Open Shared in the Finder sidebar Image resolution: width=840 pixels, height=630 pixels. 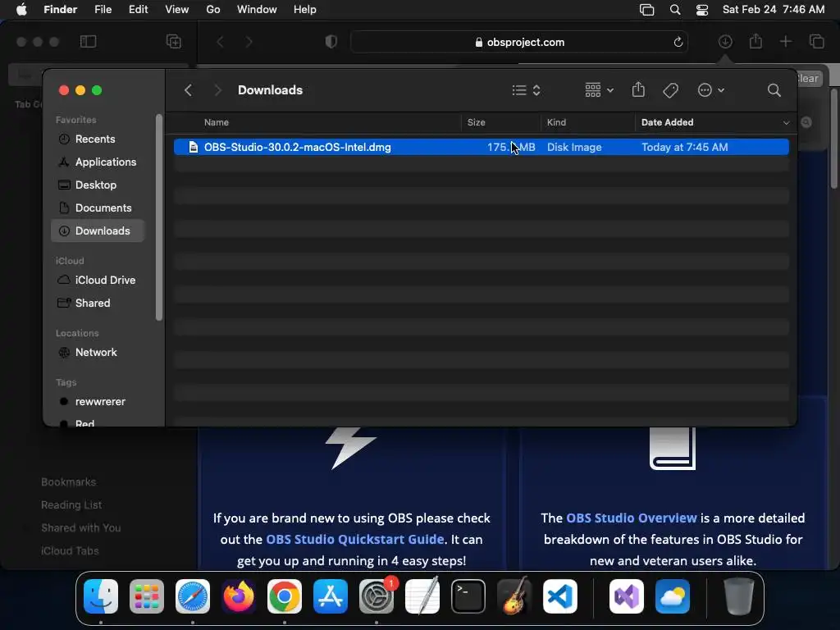[98, 304]
